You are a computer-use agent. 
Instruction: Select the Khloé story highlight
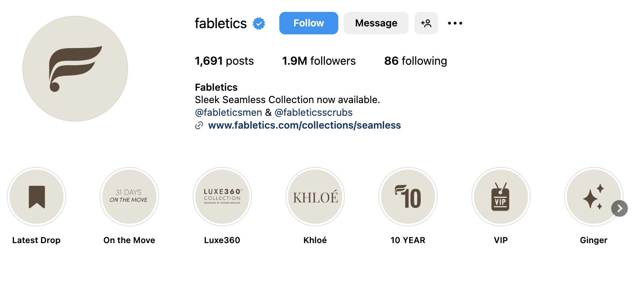(315, 196)
